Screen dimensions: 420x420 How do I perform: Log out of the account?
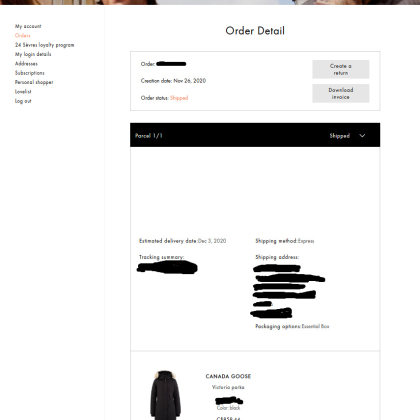pos(23,101)
